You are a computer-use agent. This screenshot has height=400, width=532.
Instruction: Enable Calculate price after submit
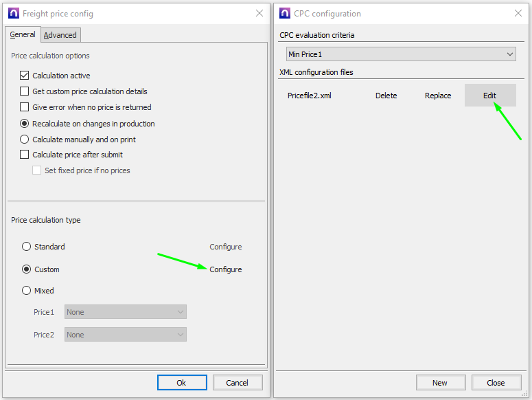pos(25,155)
